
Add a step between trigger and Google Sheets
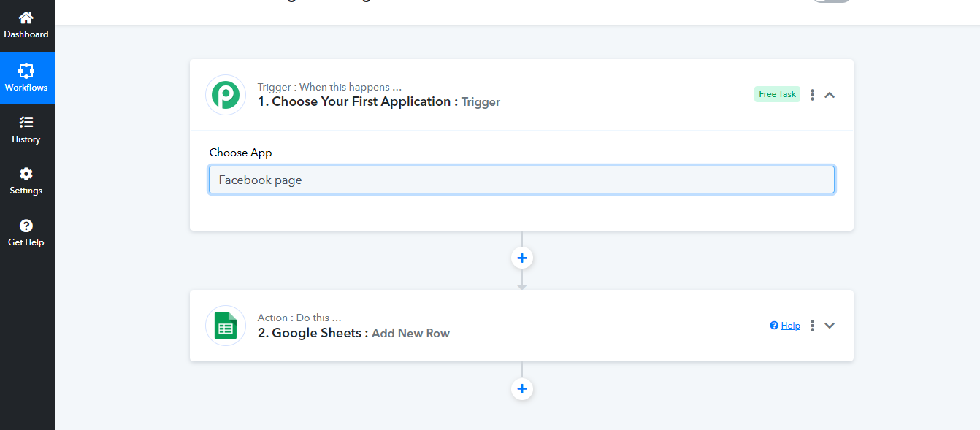pyautogui.click(x=522, y=258)
